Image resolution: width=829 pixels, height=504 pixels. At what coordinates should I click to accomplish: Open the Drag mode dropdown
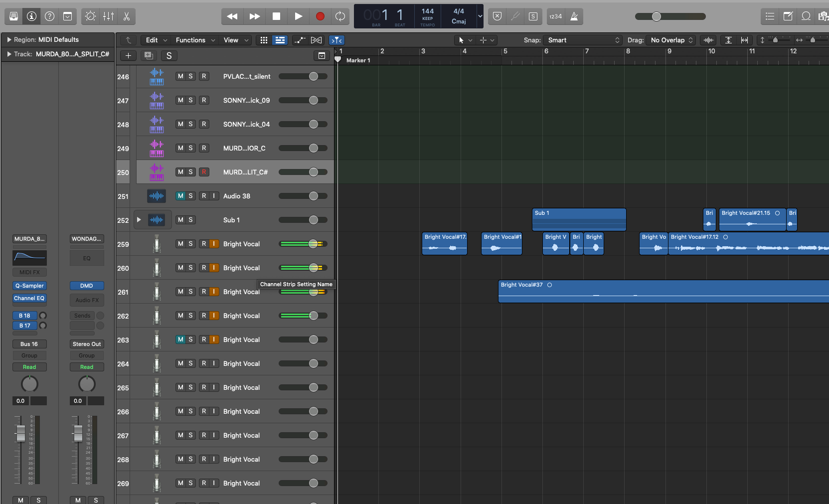[671, 40]
